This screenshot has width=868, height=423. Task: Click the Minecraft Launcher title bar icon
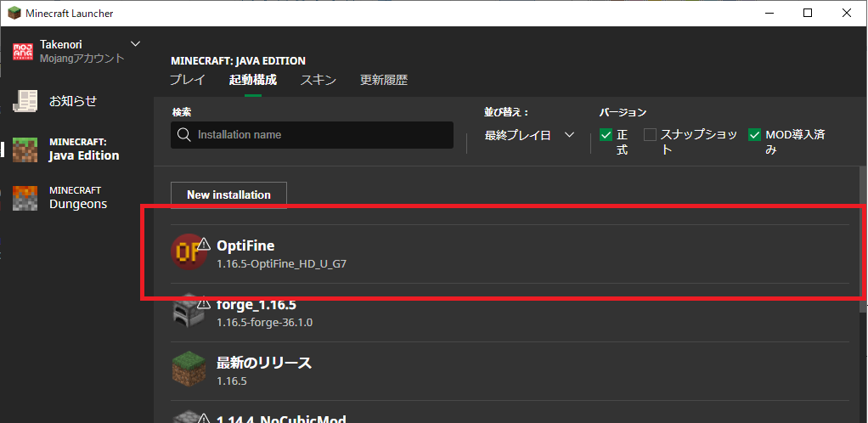pyautogui.click(x=14, y=14)
